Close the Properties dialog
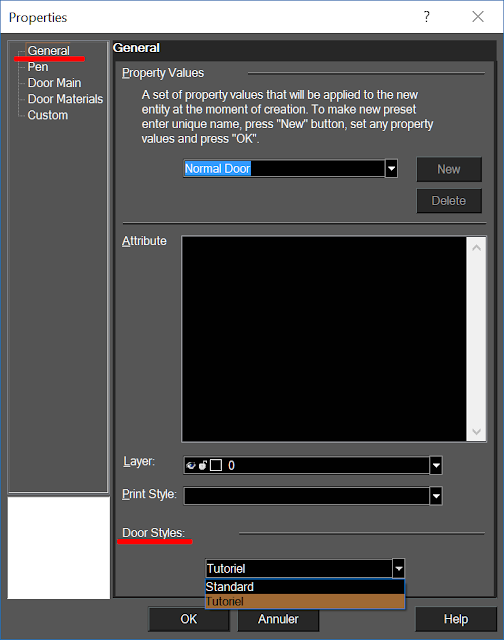This screenshot has width=504, height=640. pyautogui.click(x=478, y=17)
